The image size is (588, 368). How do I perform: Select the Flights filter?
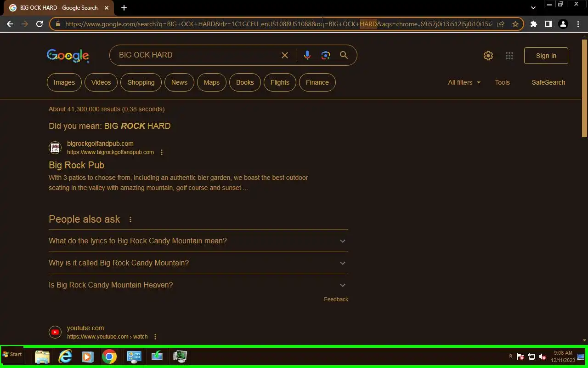[280, 82]
